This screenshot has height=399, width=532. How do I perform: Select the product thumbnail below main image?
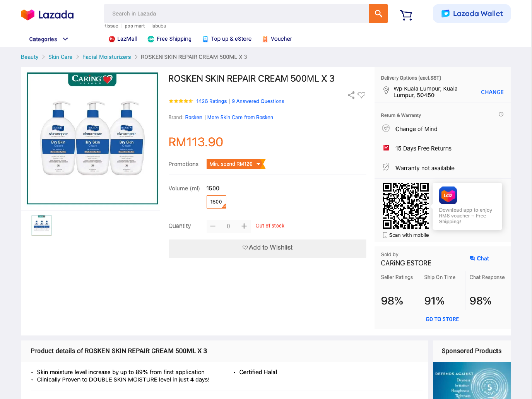tap(41, 226)
